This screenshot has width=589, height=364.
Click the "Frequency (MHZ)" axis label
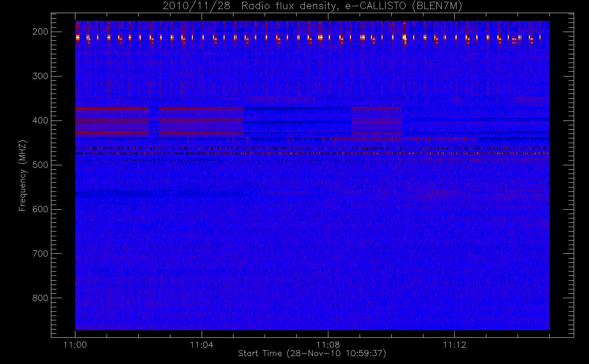click(23, 175)
